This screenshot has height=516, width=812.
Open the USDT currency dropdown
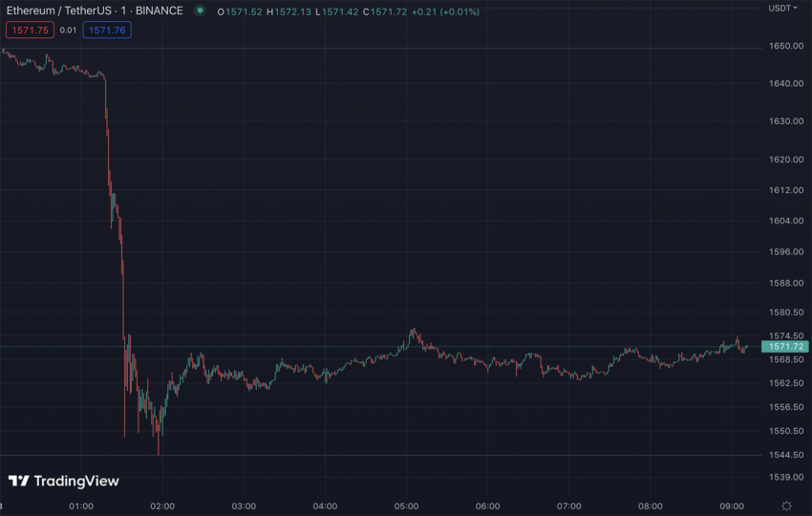[782, 9]
